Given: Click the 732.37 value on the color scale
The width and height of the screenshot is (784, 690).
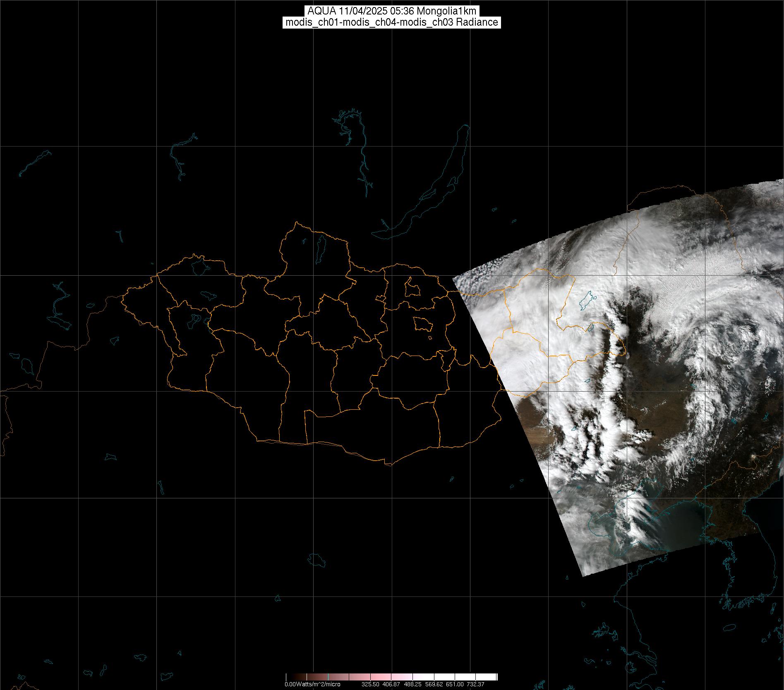Looking at the screenshot, I should click(475, 685).
